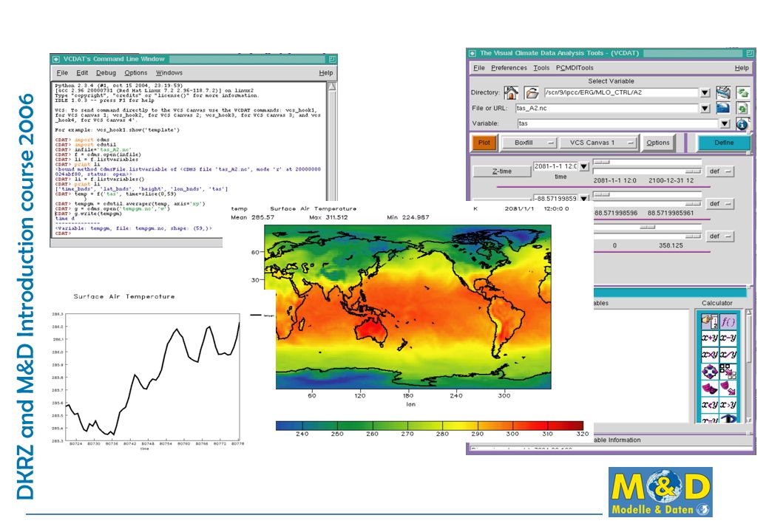769x532 pixels.
Task: Click the x+y addition icon in Calculator
Action: (x=709, y=338)
